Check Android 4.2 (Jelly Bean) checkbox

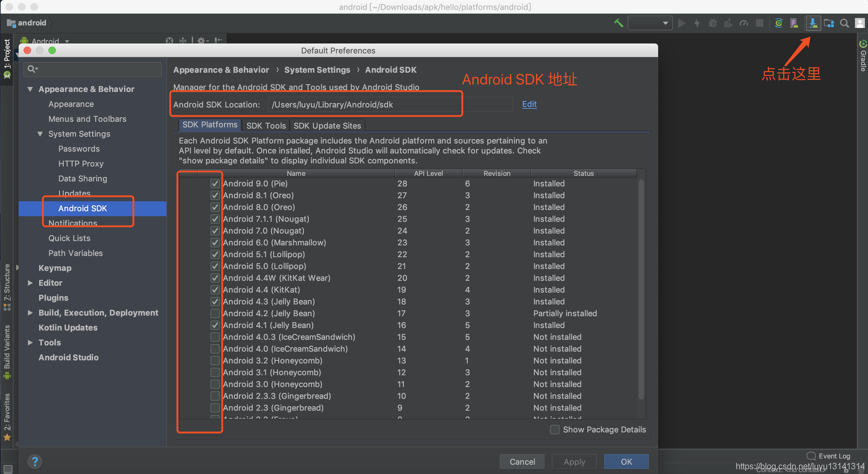click(215, 313)
